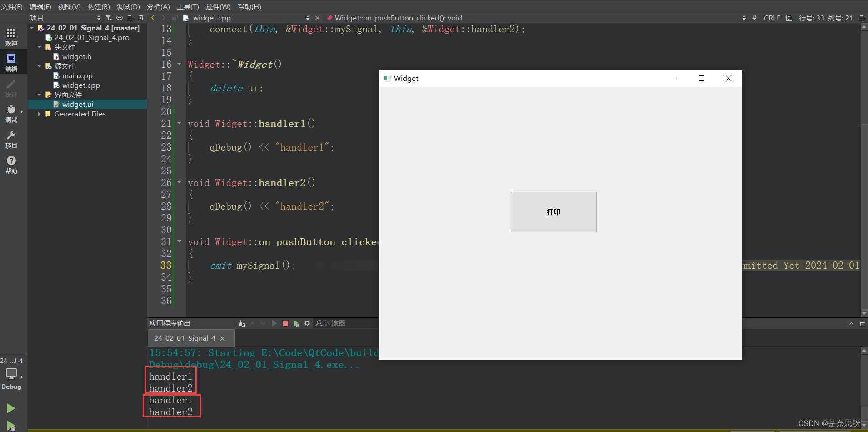Open the View (视图) menu
This screenshot has width=868, height=432.
[70, 6]
